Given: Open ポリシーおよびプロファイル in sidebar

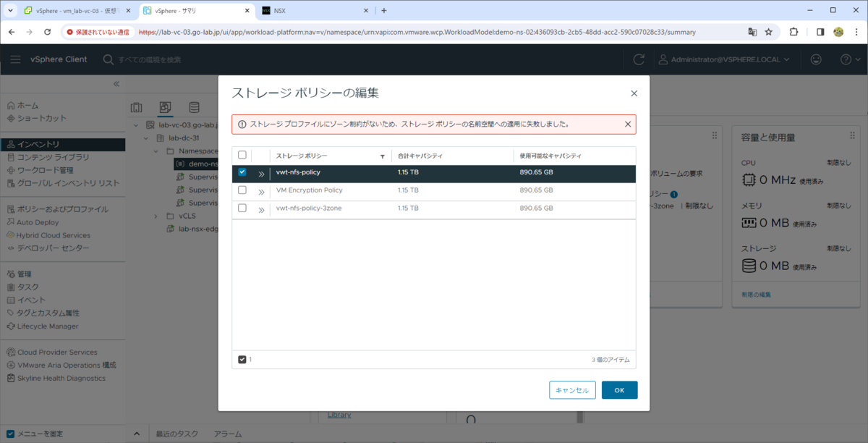Looking at the screenshot, I should coord(57,209).
